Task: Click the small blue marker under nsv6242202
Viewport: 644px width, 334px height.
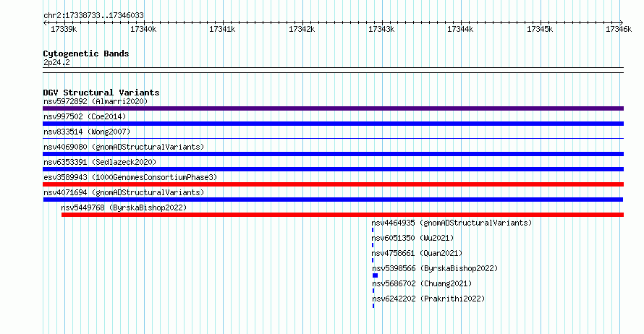Action: pos(373,306)
